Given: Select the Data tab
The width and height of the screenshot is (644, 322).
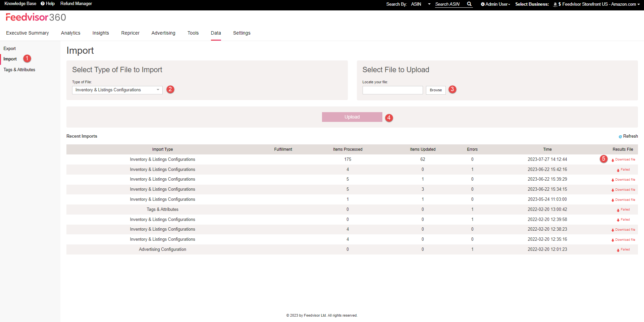Looking at the screenshot, I should [x=216, y=33].
